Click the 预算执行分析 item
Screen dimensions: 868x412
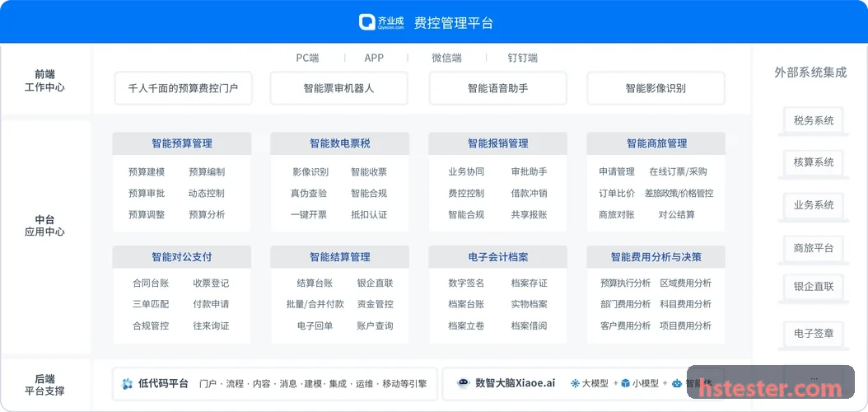click(x=625, y=283)
